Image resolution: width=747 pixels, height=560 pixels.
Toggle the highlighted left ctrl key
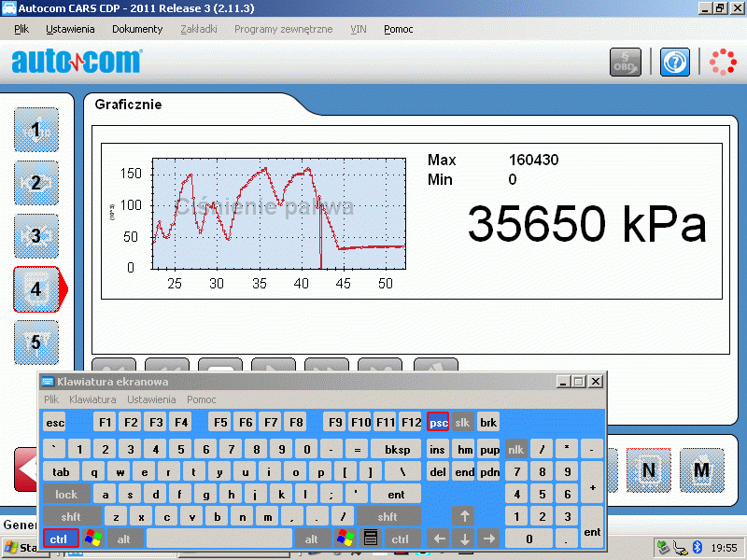tap(61, 539)
